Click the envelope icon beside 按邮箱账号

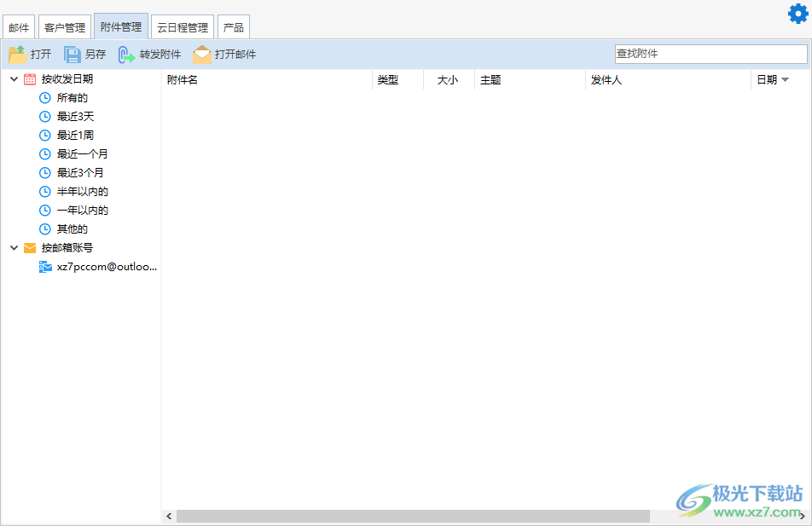(30, 247)
